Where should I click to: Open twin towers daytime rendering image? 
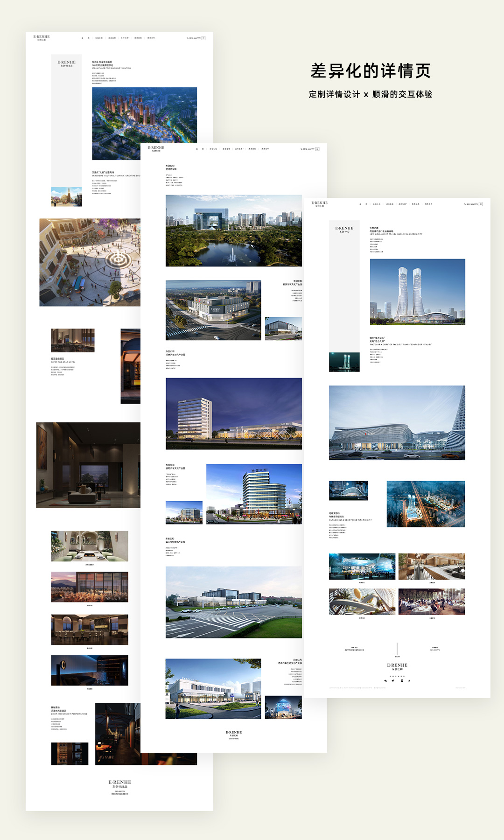[x=417, y=292]
